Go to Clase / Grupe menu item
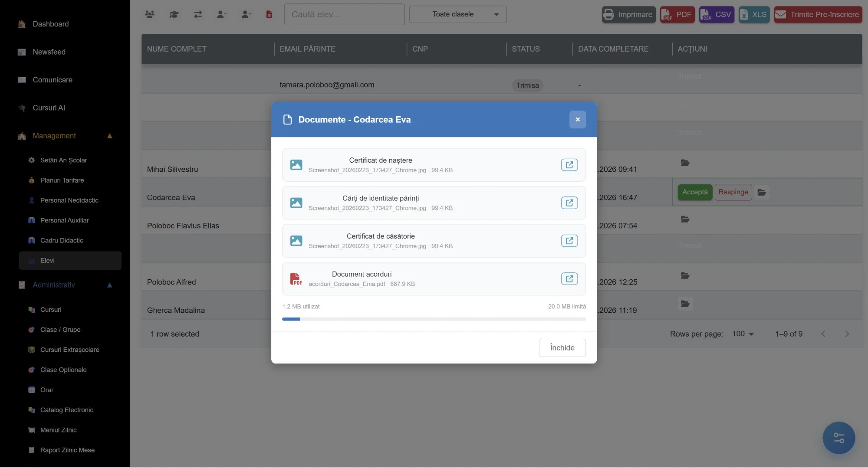The width and height of the screenshot is (868, 468). tap(60, 330)
